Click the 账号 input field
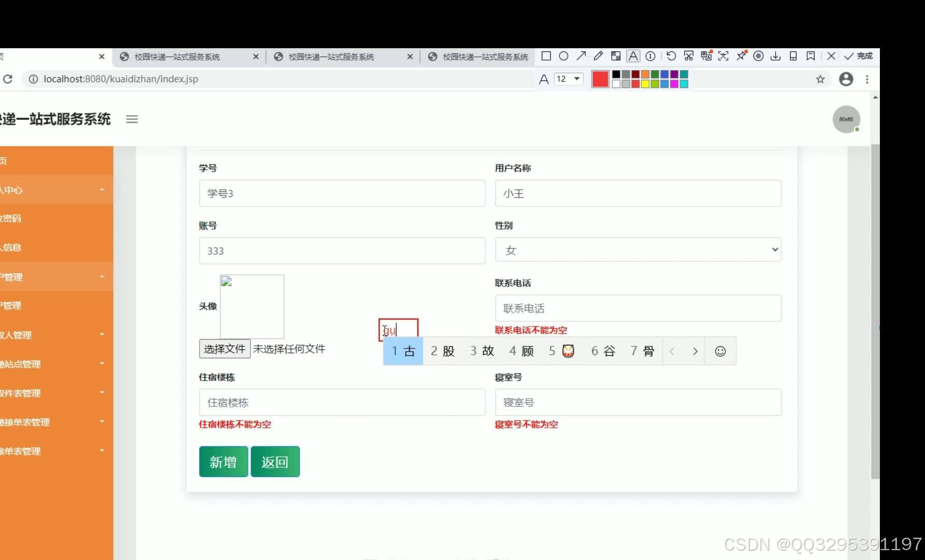This screenshot has height=560, width=925. pyautogui.click(x=342, y=251)
